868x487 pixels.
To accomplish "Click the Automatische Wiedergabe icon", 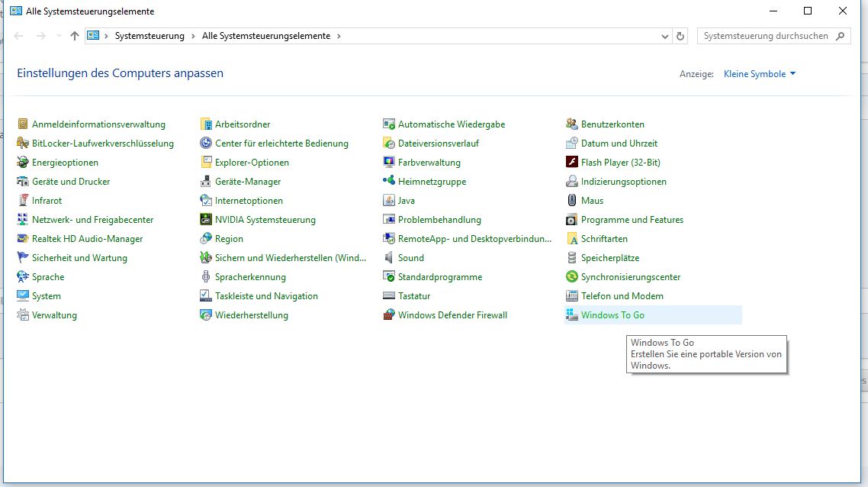I will 389,124.
